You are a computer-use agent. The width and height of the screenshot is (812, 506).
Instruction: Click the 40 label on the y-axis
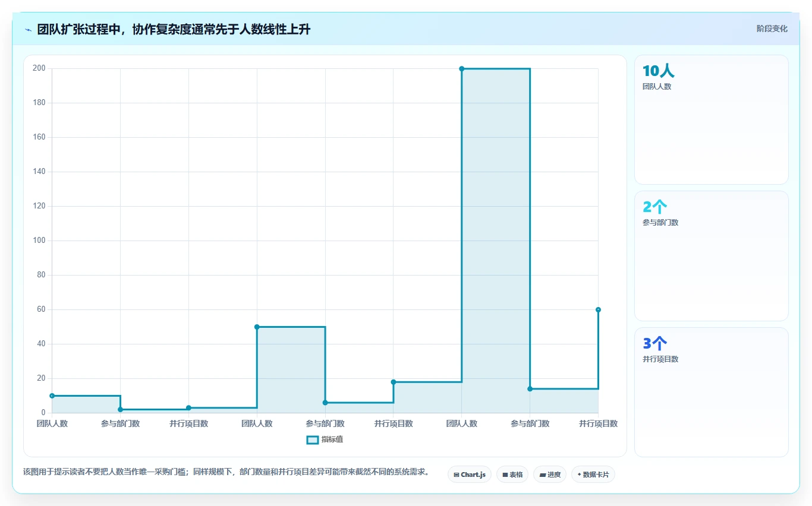(x=41, y=344)
